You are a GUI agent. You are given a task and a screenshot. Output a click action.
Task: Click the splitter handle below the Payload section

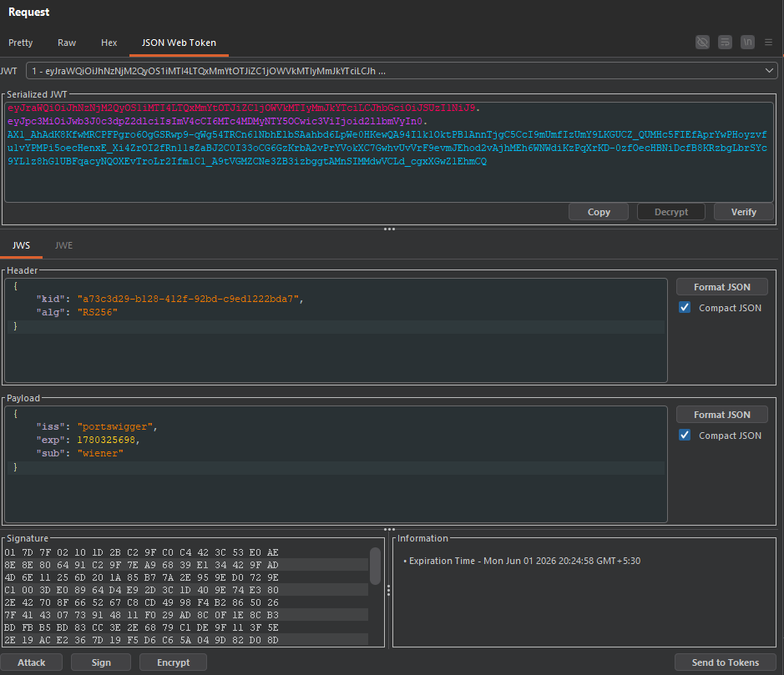[x=390, y=529]
